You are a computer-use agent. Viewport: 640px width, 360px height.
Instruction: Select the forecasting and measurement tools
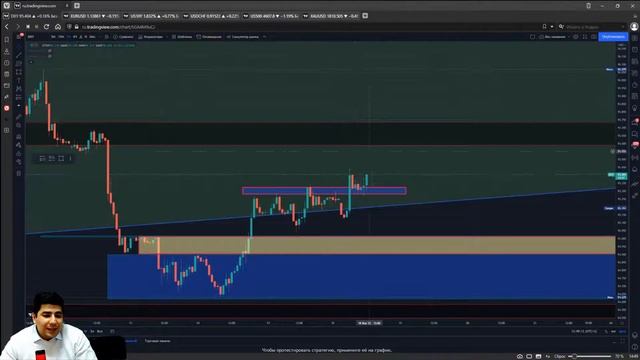point(19,97)
